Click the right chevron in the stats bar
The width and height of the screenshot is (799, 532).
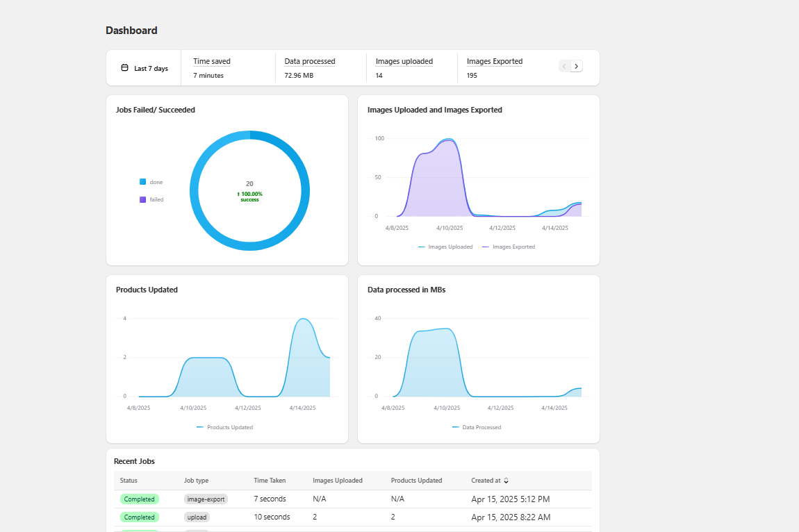(x=577, y=66)
